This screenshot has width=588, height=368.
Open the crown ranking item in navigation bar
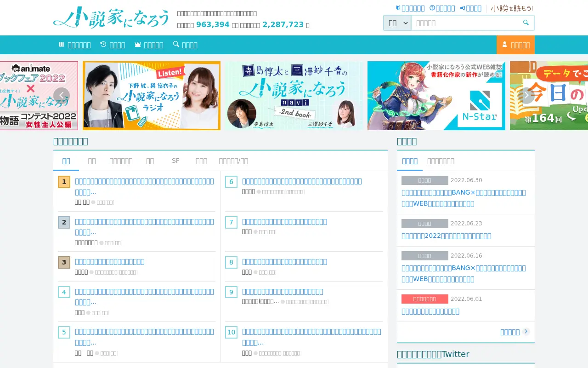click(149, 45)
